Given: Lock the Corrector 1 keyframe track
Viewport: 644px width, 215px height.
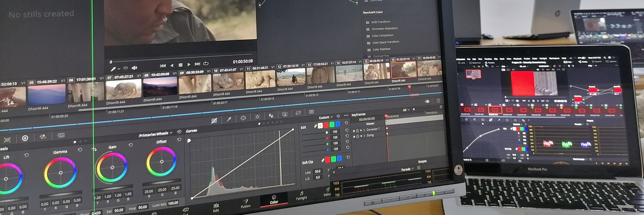Looking at the screenshot, I should (357, 131).
